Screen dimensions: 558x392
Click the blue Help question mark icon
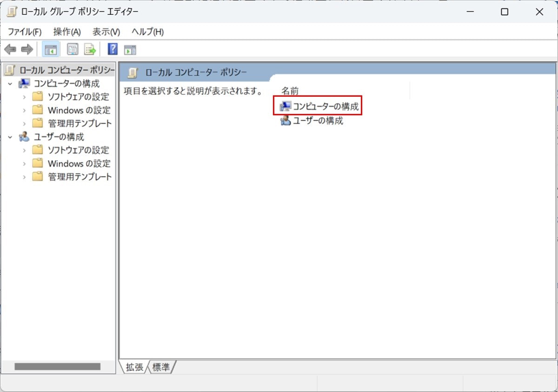pos(113,49)
